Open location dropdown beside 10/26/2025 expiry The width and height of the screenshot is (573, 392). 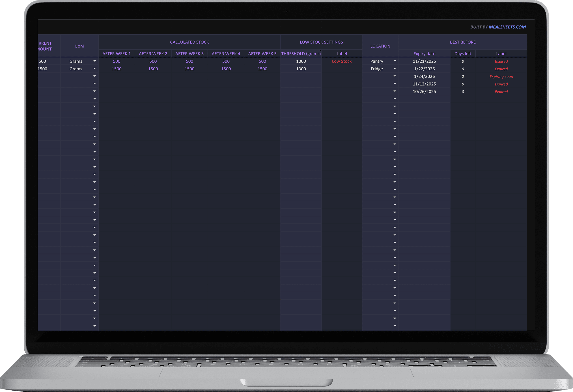click(395, 91)
